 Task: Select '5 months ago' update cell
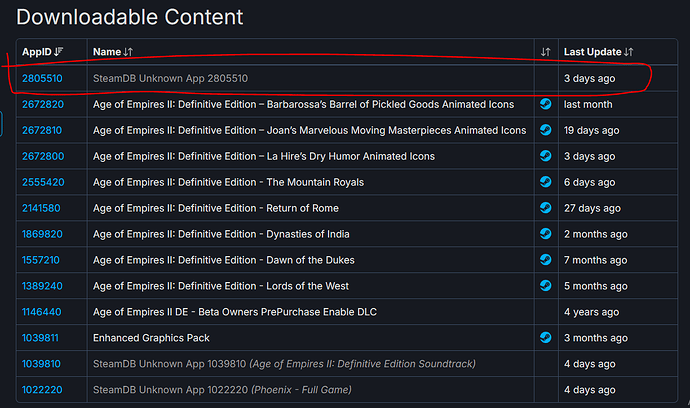point(595,286)
